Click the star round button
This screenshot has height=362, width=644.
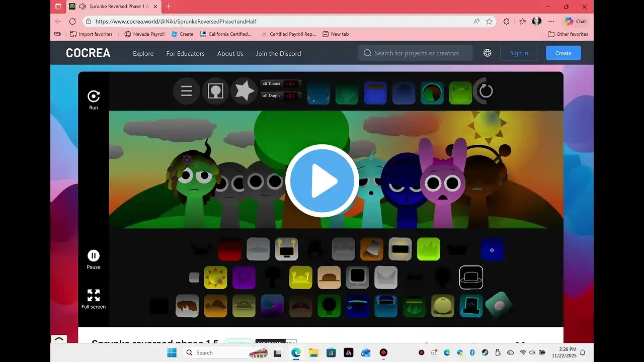point(244,91)
